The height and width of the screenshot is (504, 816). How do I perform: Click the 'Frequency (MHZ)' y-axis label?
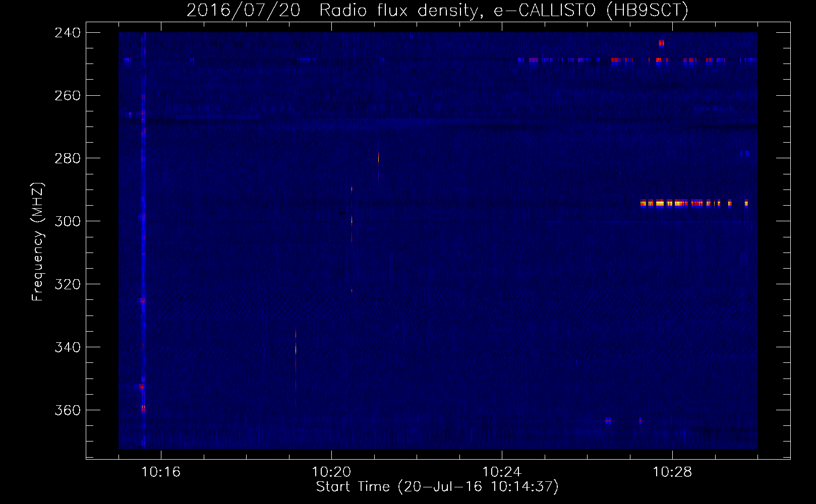(x=38, y=242)
